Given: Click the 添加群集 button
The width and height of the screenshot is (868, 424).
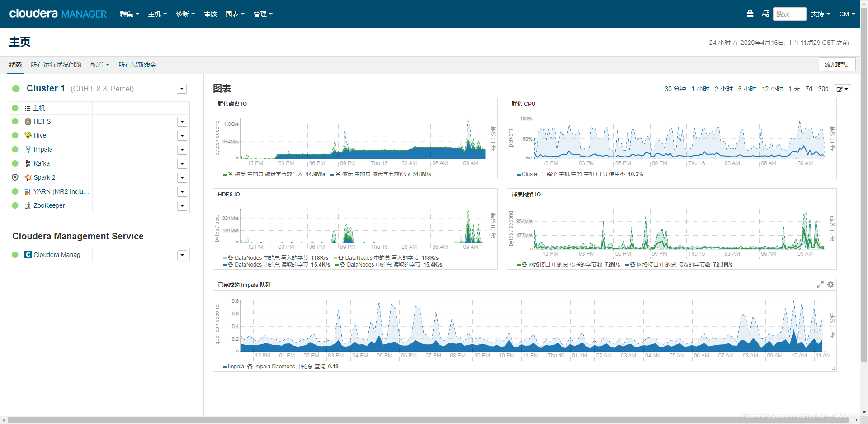Looking at the screenshot, I should pyautogui.click(x=837, y=64).
